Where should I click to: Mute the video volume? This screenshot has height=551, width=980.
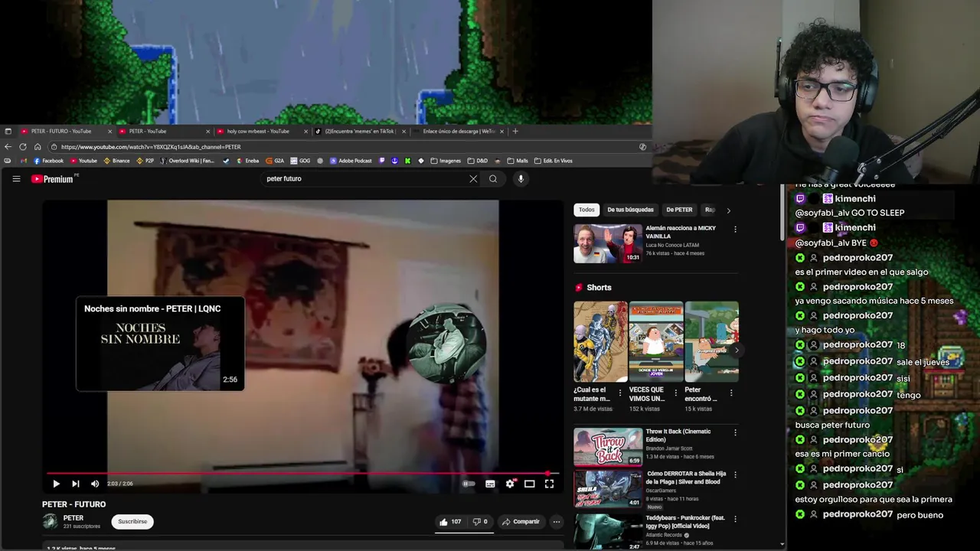click(x=95, y=484)
